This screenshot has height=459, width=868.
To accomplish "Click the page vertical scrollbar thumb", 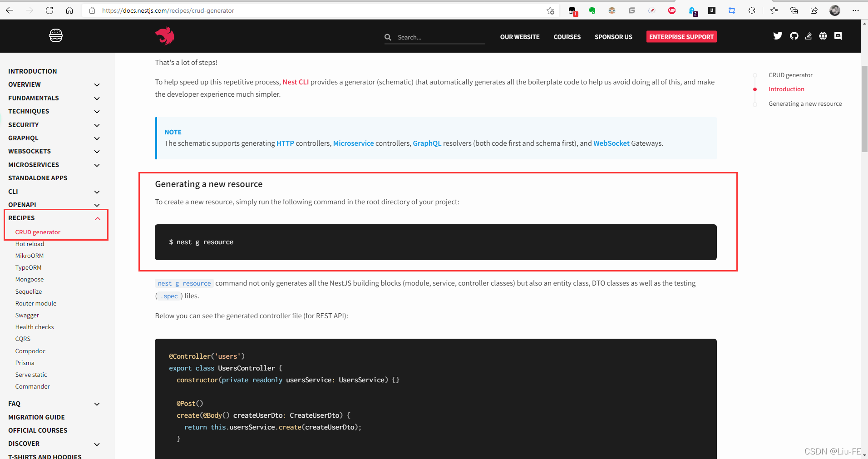I will pos(864,109).
